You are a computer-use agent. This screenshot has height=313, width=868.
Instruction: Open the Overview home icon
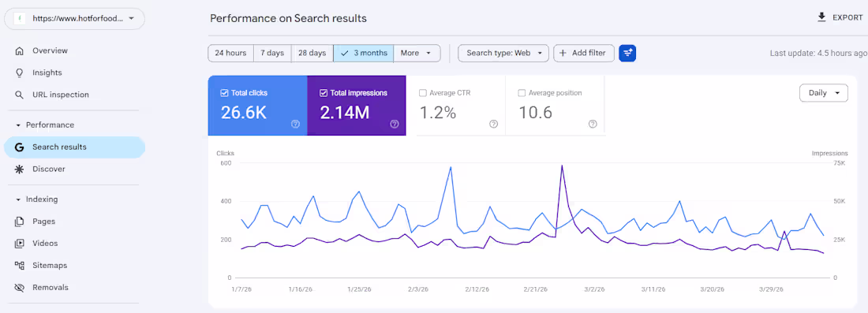(x=20, y=51)
